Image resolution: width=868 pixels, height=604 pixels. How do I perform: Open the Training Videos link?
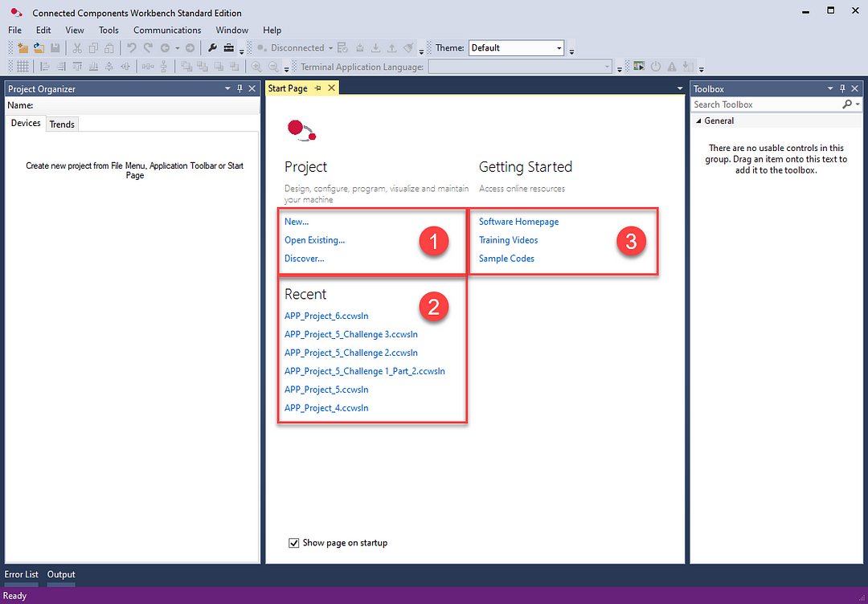[508, 240]
